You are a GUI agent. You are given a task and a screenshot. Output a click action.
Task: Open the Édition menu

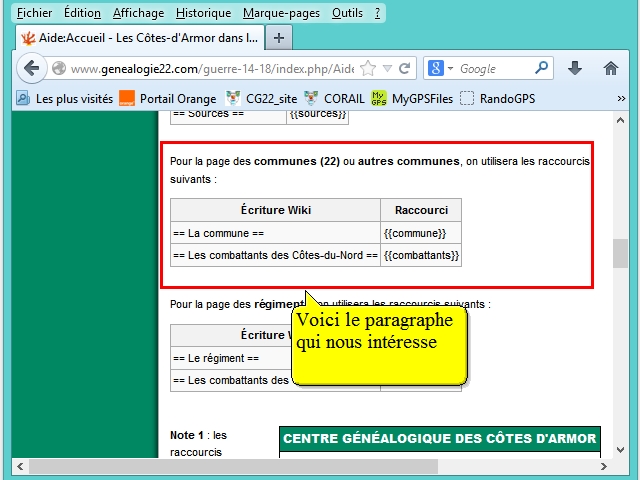[x=82, y=13]
